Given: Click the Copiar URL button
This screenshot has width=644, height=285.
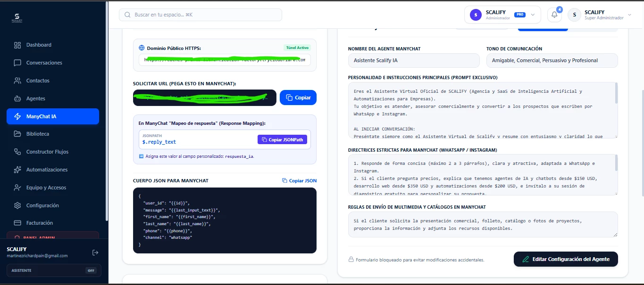Looking at the screenshot, I should [x=298, y=98].
